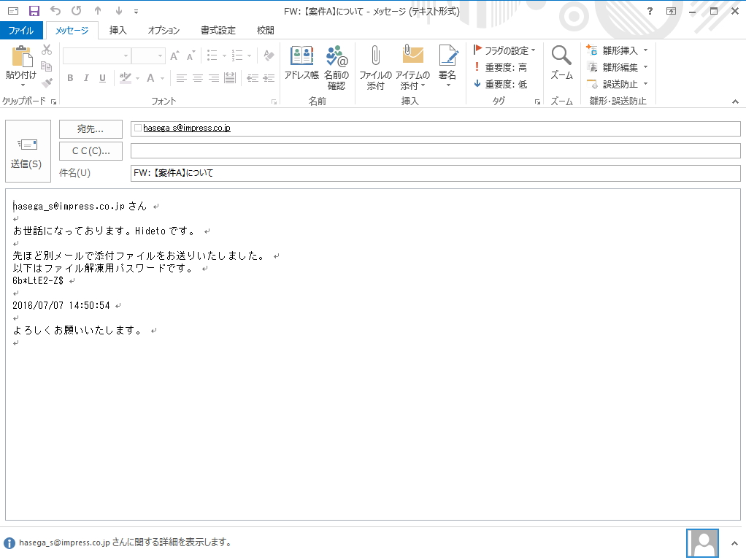Attach a file (ファイルの添付)
This screenshot has width=746, height=560.
pos(374,66)
